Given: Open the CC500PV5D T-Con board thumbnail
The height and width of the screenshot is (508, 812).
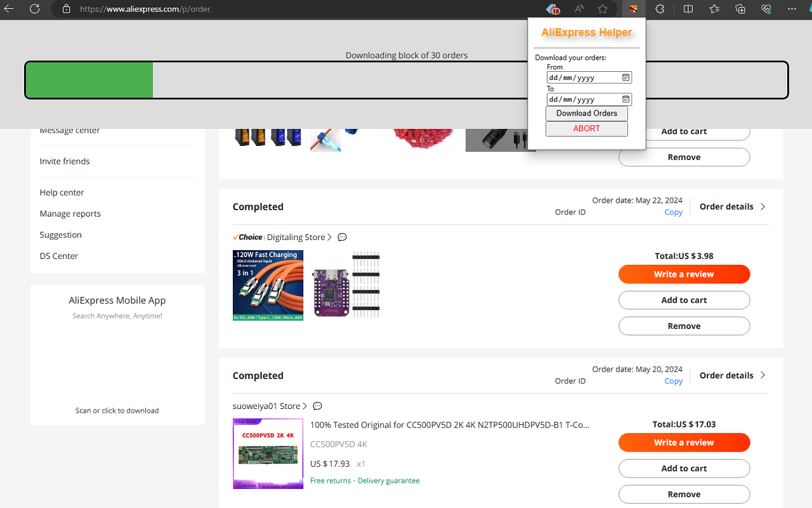Looking at the screenshot, I should click(x=268, y=453).
